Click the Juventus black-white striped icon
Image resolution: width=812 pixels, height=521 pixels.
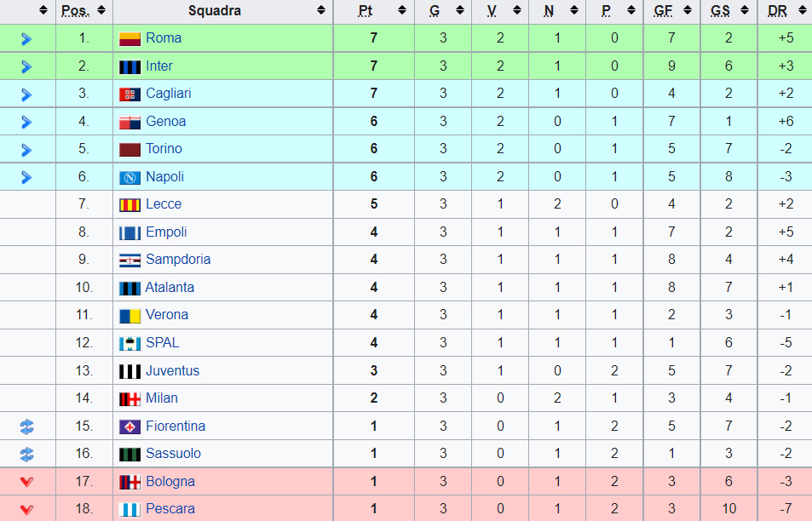coord(130,371)
